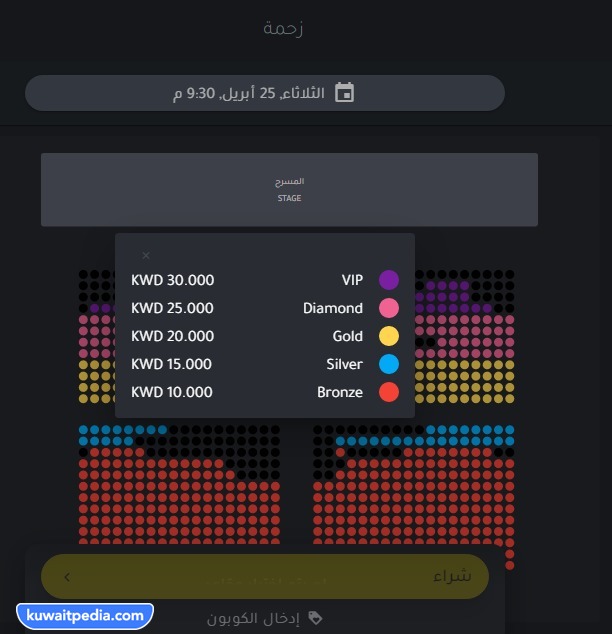Open the date selector for 25 April
This screenshot has width=612, height=634.
[x=265, y=93]
